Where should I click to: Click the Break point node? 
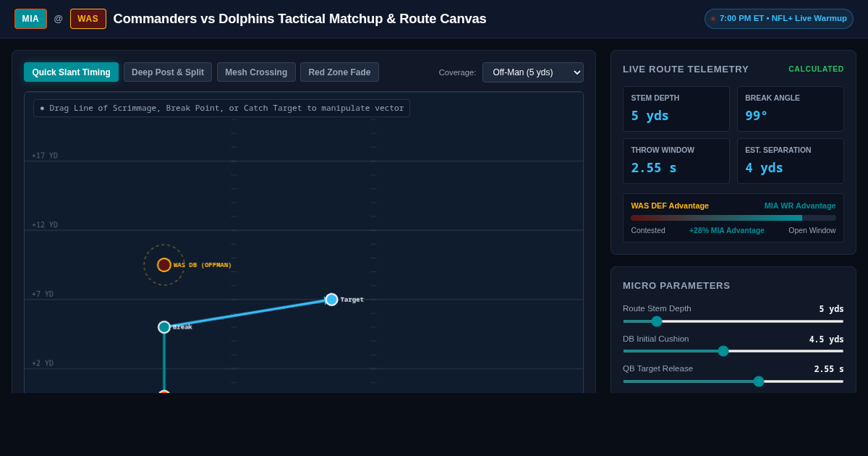(x=164, y=327)
